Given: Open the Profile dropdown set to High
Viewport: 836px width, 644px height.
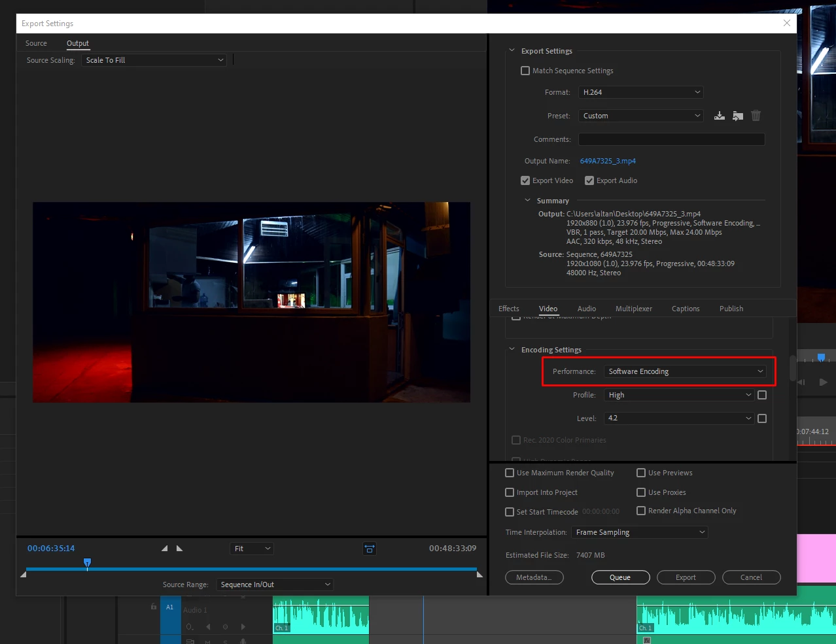Looking at the screenshot, I should [x=679, y=395].
